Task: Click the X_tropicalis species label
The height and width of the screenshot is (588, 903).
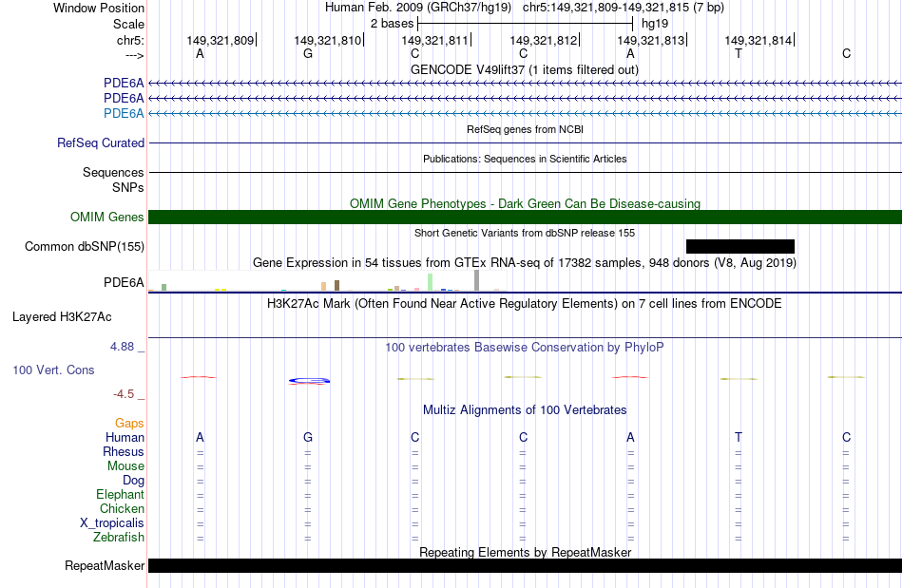Action: click(112, 523)
